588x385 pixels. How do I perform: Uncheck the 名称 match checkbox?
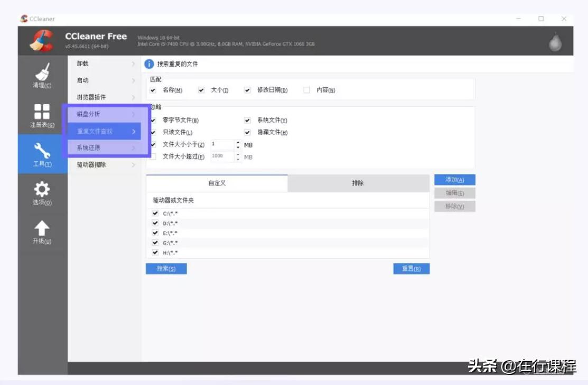pos(153,90)
